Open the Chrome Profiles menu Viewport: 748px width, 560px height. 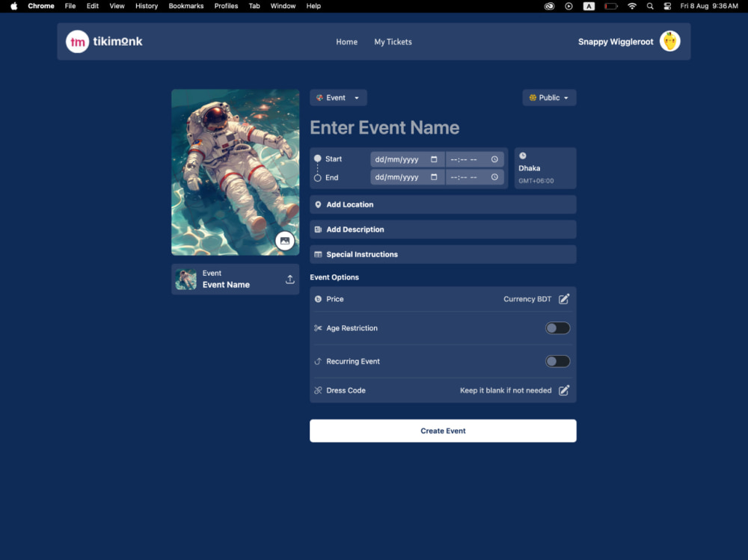coord(226,6)
